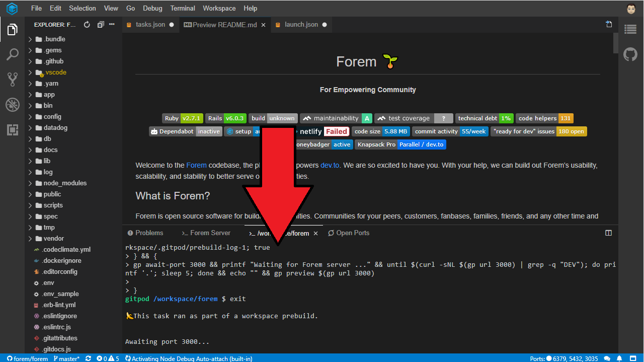Click the errors and warnings status indicator
Image resolution: width=644 pixels, height=362 pixels.
click(x=108, y=358)
